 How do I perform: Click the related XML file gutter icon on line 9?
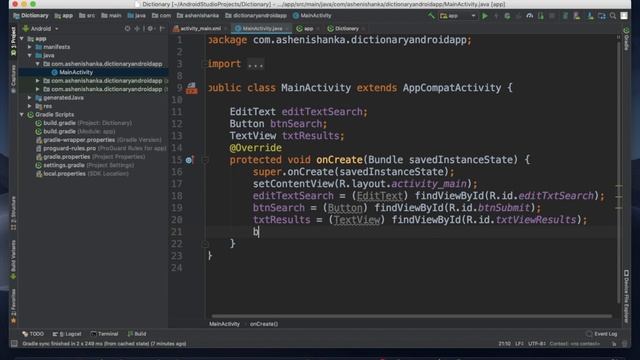tap(191, 88)
